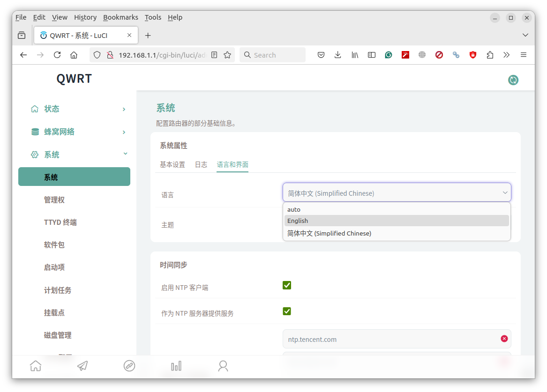Click the home icon in bottom bar

pyautogui.click(x=36, y=366)
